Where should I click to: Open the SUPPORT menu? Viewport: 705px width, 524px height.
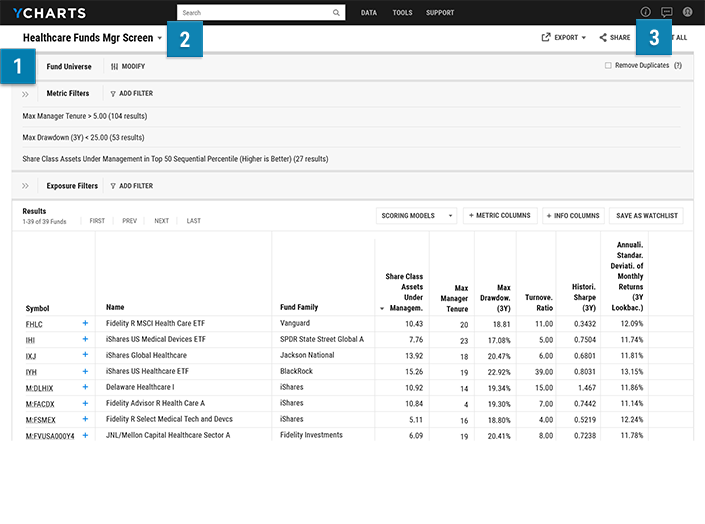point(440,13)
